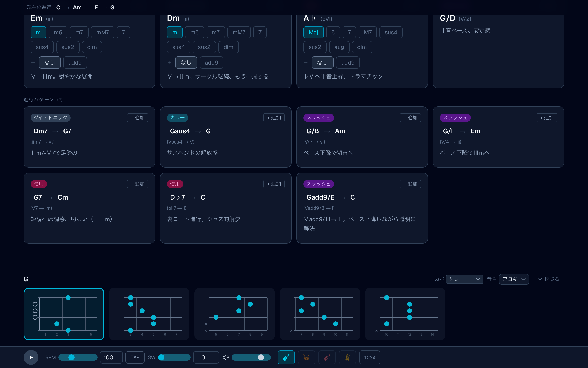
Task: Select the G chord diagram at fret 7
Action: point(320,314)
